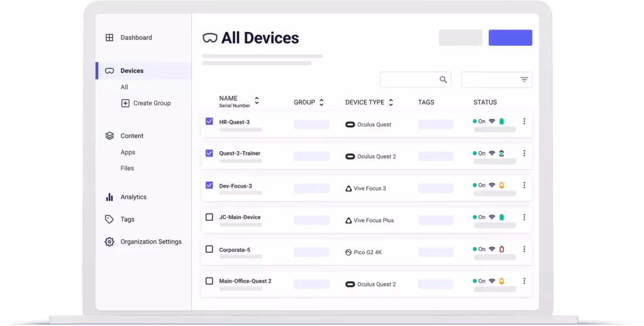Click into the search input field
This screenshot has height=326, width=644.
pos(416,80)
